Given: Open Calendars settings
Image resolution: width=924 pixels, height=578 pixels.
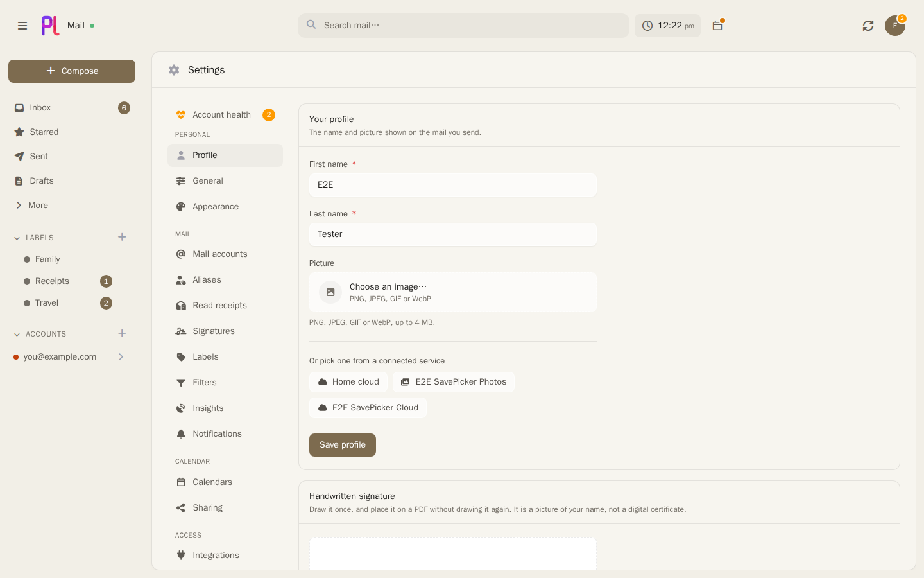Looking at the screenshot, I should (225, 482).
